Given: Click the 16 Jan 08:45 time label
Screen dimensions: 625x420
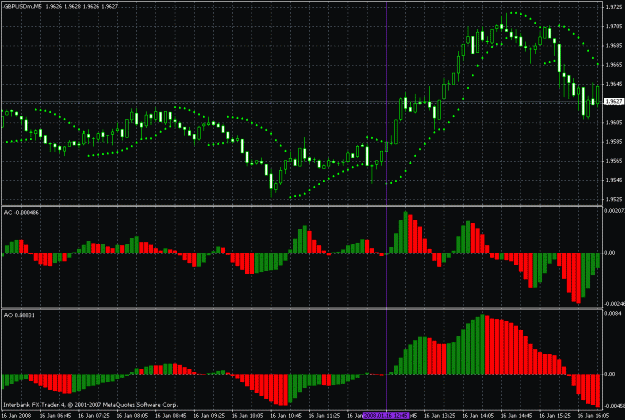Looking at the screenshot, I should [x=171, y=416].
